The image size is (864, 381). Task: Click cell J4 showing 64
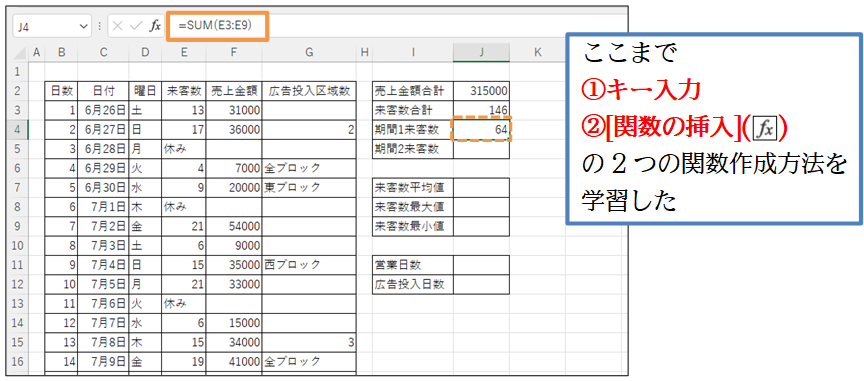pyautogui.click(x=481, y=130)
